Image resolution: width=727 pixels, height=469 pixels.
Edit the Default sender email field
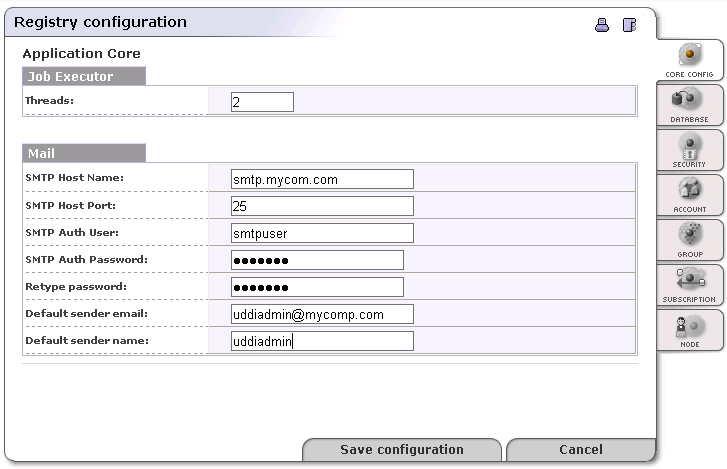pos(321,314)
